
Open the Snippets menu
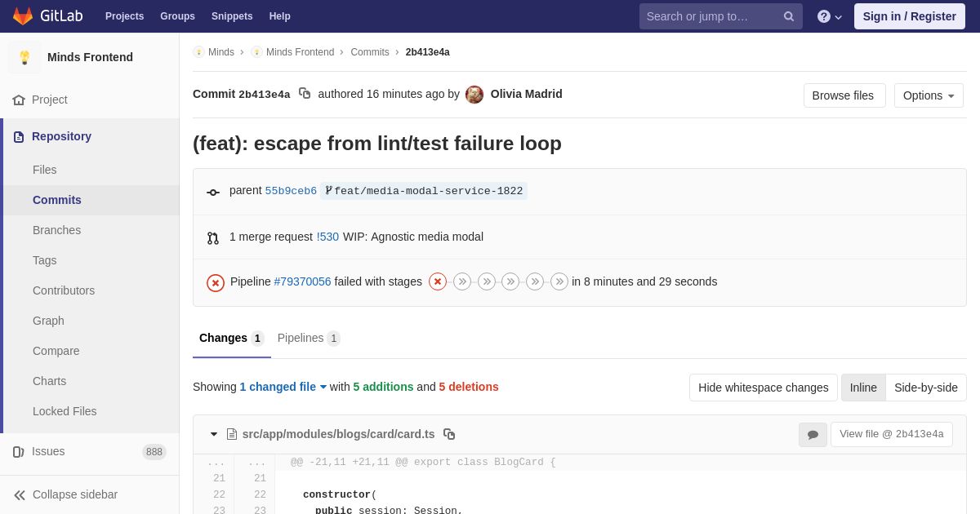click(232, 16)
